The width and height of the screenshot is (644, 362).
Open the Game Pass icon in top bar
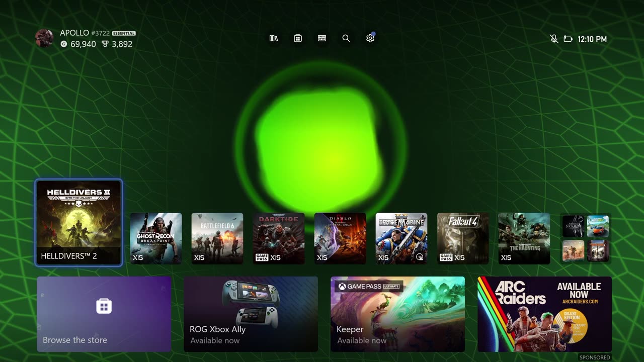point(322,38)
